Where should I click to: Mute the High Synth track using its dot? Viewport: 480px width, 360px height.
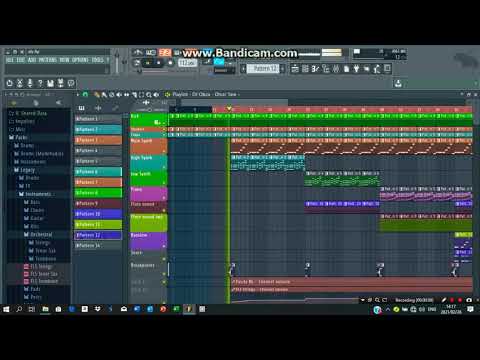point(164,167)
